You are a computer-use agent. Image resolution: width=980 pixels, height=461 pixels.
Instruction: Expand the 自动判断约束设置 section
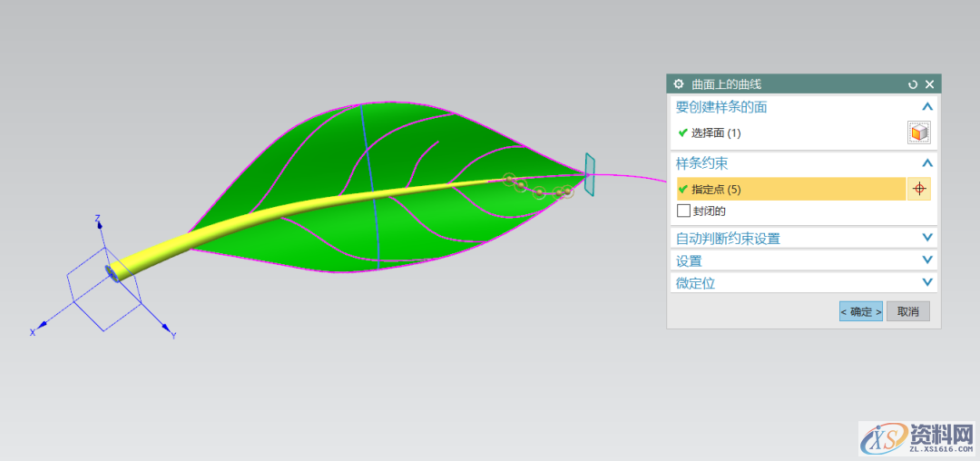[x=926, y=238]
